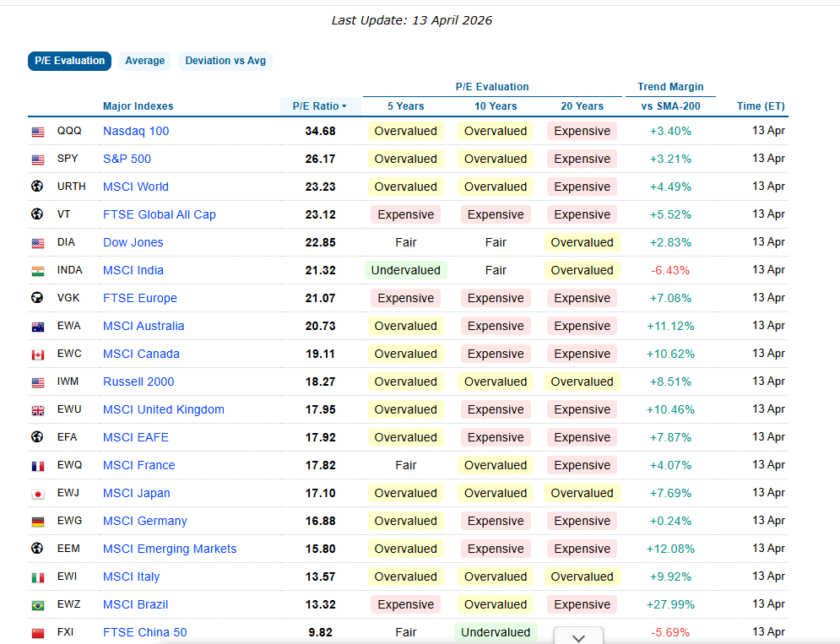Click the Major Indexes column header

tap(138, 106)
